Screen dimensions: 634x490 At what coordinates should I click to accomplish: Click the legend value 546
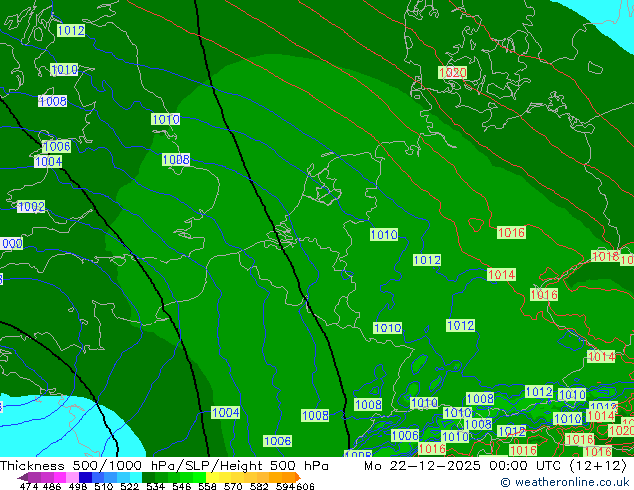182,486
